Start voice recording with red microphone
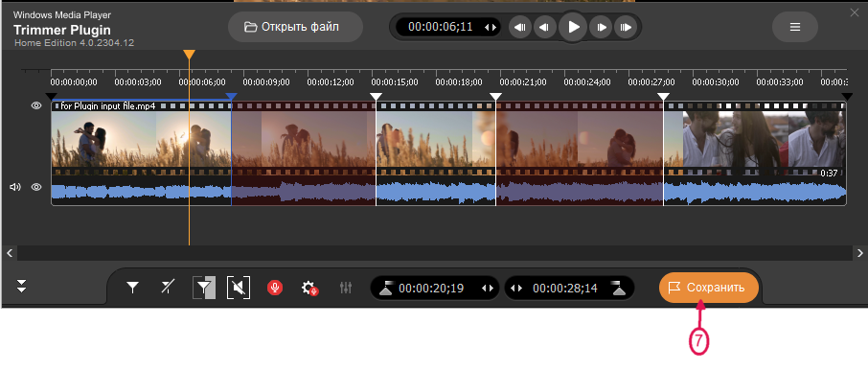868x371 pixels. tap(275, 288)
